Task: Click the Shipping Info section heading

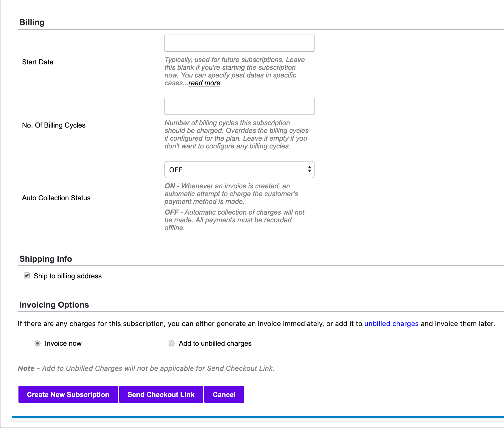Action: tap(46, 259)
